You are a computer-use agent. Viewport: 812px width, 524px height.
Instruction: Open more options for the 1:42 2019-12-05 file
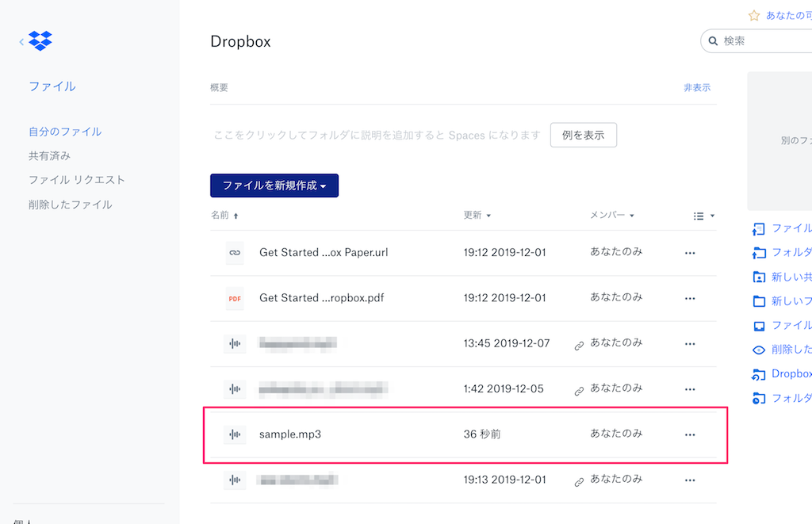pos(690,389)
